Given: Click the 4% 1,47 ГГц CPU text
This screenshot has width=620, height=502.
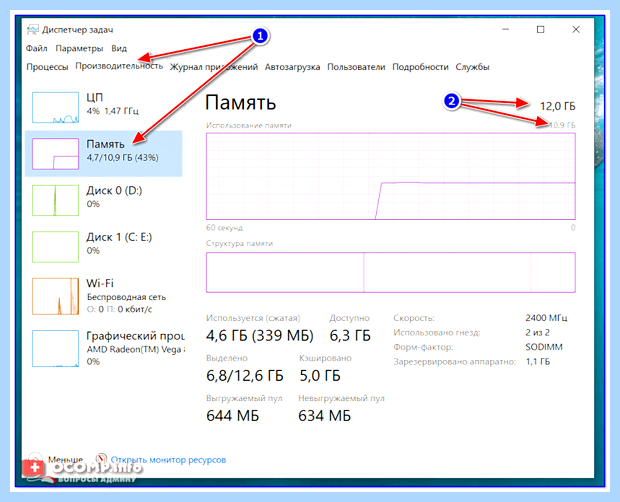Looking at the screenshot, I should [x=113, y=111].
